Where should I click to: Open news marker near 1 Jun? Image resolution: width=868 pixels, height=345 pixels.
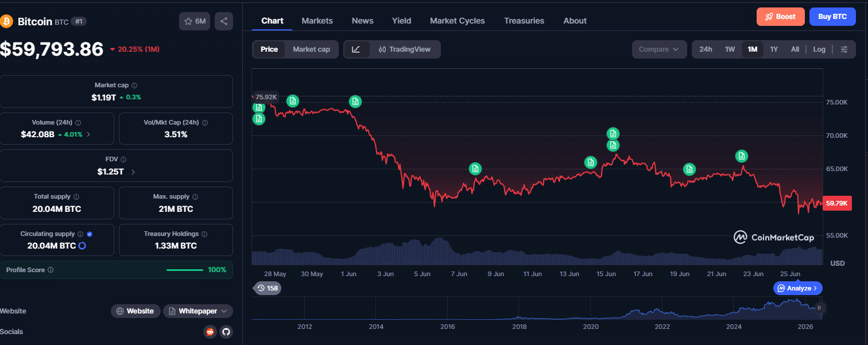[355, 102]
